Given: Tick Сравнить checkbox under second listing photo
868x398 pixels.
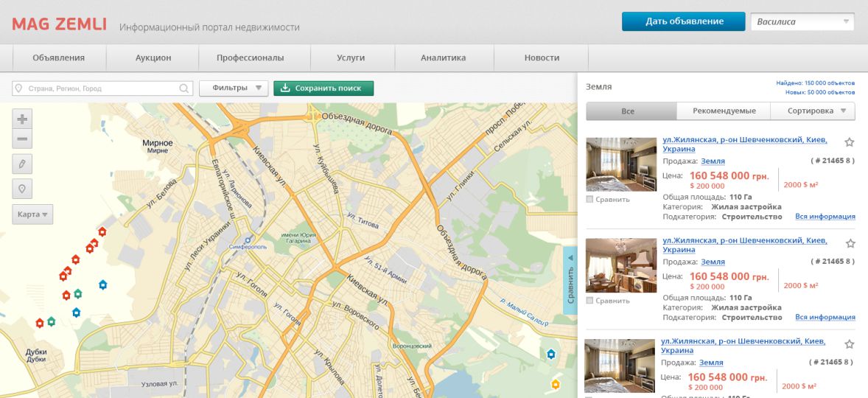Looking at the screenshot, I should [589, 301].
